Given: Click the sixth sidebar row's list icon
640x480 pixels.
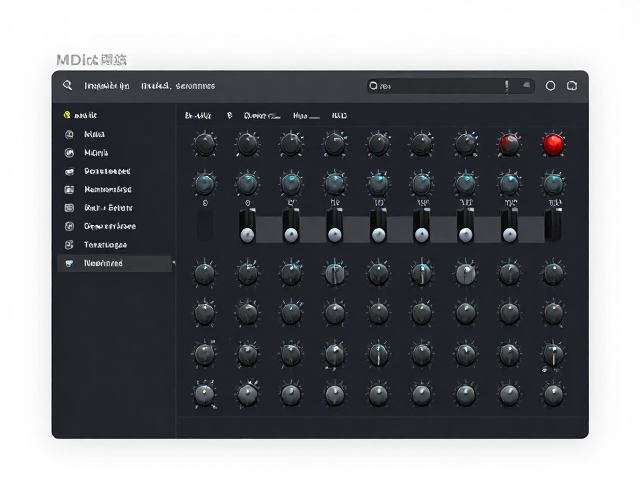Looking at the screenshot, I should [x=69, y=208].
